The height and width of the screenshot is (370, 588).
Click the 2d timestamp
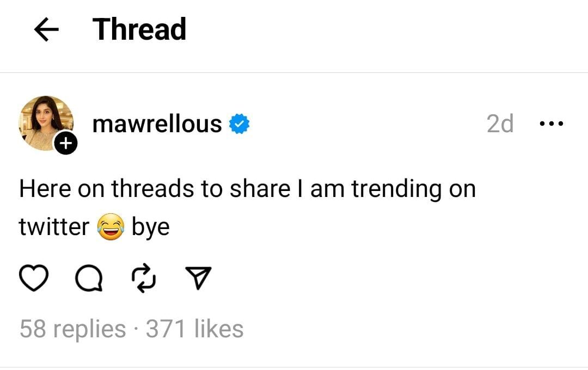[x=500, y=124]
